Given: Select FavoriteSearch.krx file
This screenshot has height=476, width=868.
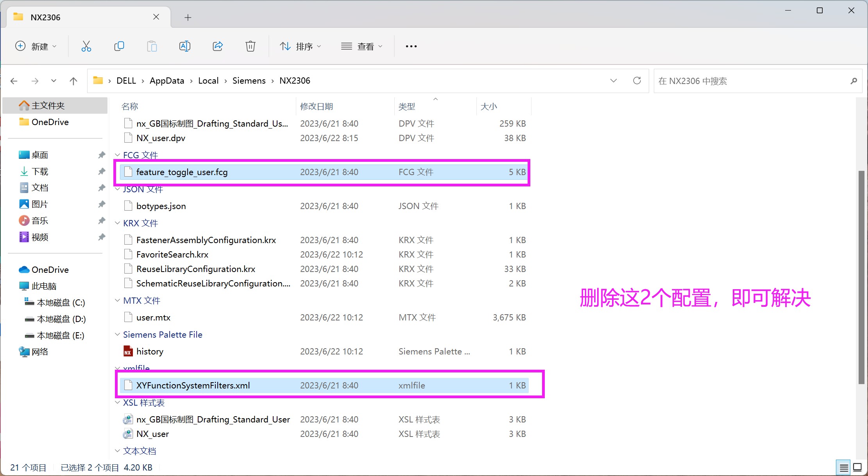Looking at the screenshot, I should [324, 254].
